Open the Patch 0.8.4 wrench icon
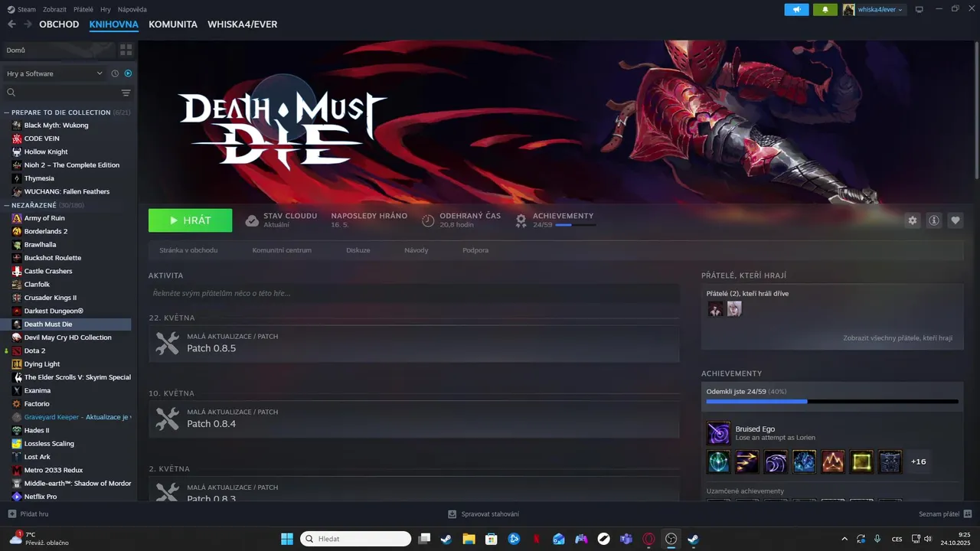Viewport: 980px width, 551px height. [167, 419]
